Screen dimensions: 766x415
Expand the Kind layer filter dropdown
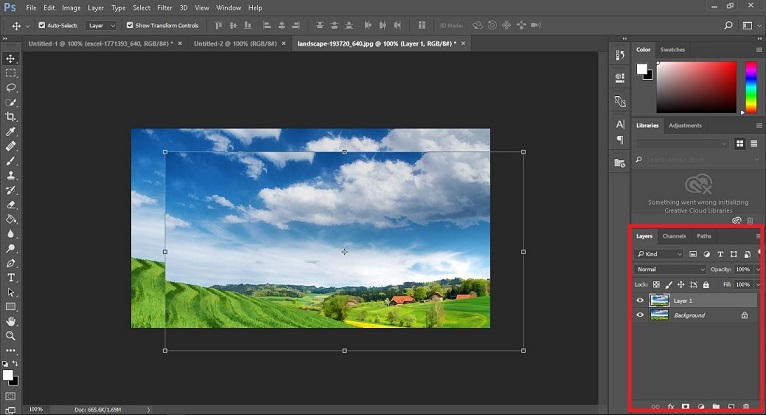click(659, 254)
